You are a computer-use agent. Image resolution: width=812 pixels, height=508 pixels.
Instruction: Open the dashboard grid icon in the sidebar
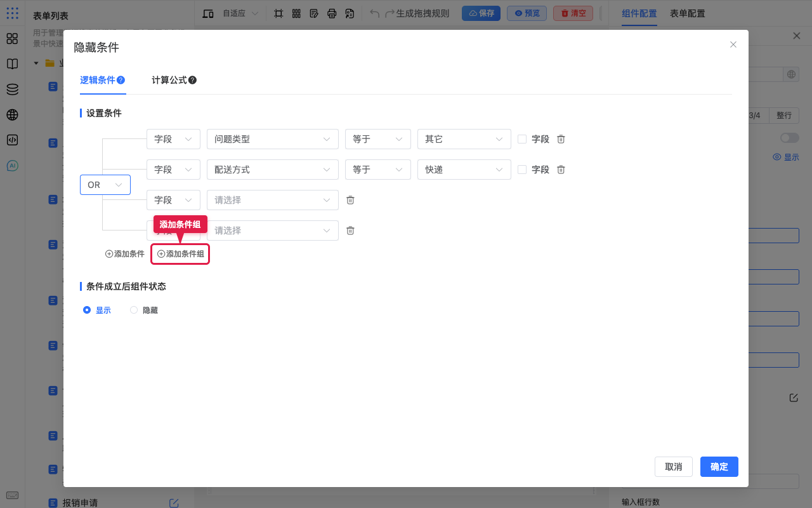coord(12,39)
